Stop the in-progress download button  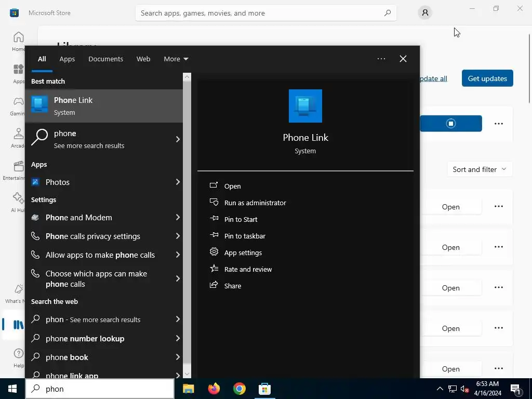451,124
